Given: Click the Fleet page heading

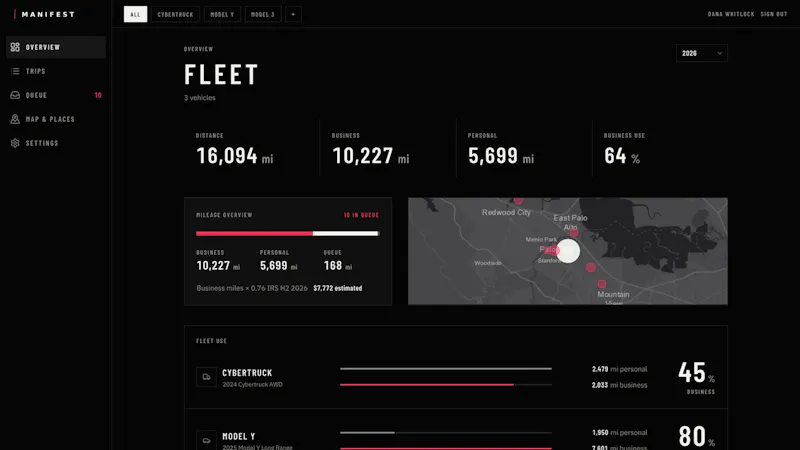Looking at the screenshot, I should 221,74.
